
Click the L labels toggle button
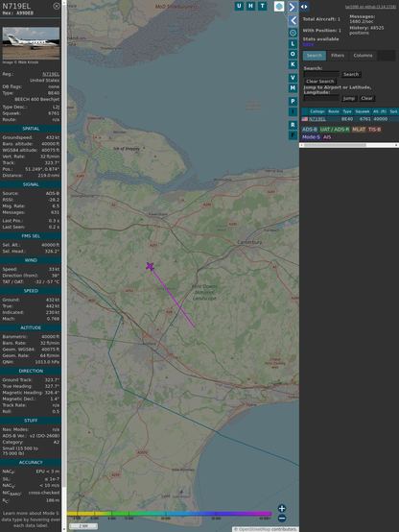(x=293, y=44)
